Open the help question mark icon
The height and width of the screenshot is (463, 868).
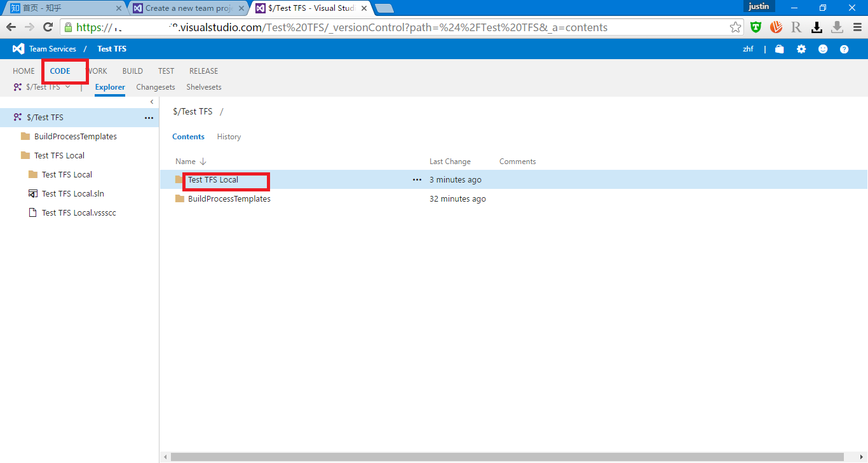coord(844,48)
